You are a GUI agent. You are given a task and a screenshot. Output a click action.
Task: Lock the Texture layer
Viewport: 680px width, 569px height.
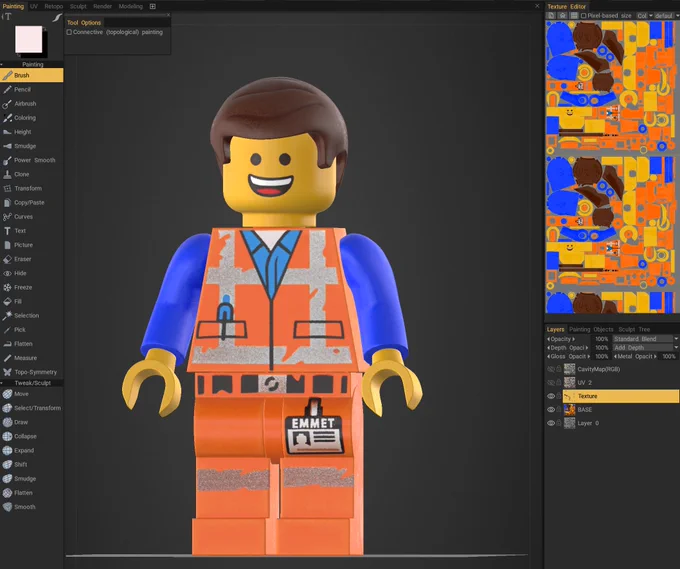tap(559, 396)
